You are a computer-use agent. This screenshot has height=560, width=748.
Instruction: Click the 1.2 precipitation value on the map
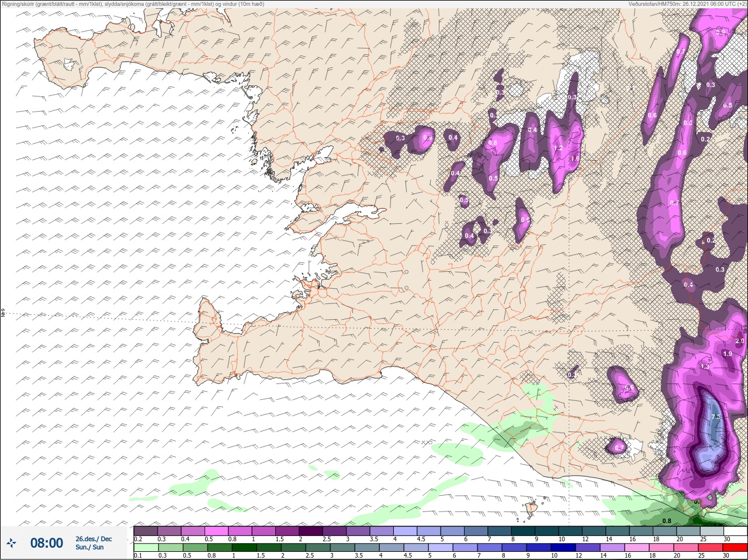558,148
